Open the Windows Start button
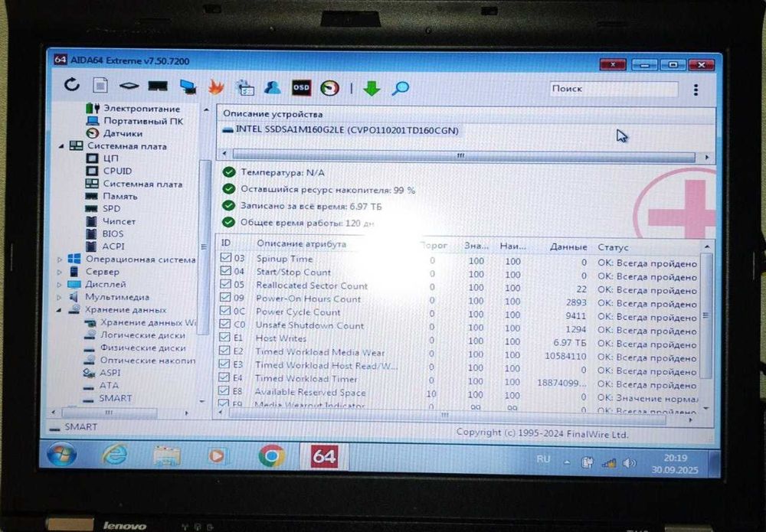The image size is (766, 532). [x=61, y=454]
